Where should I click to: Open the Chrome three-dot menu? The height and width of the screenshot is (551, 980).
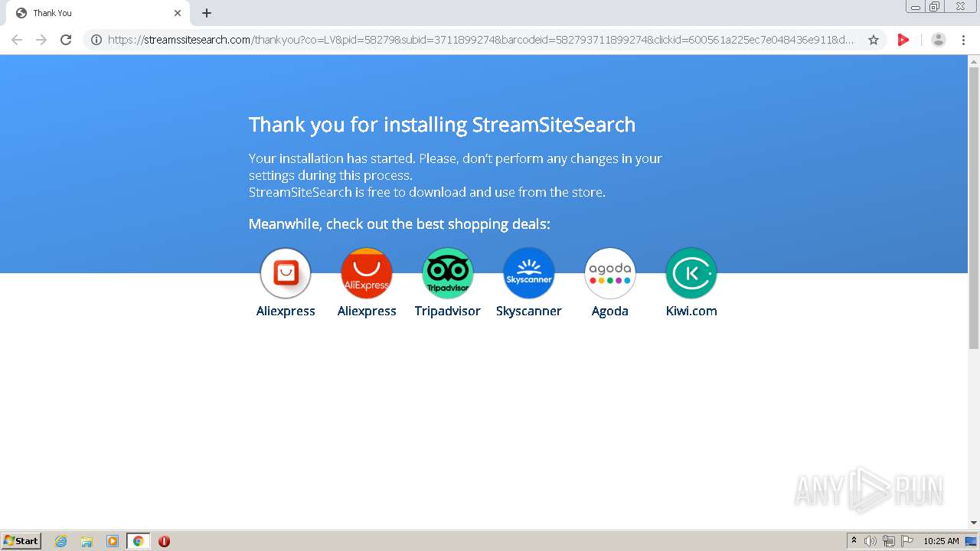click(x=964, y=40)
